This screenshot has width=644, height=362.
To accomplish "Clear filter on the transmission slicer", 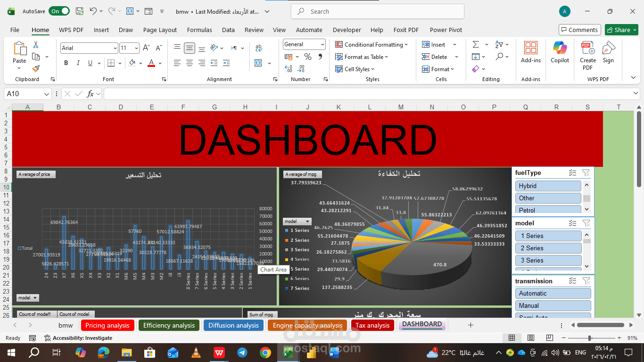I will coord(586,281).
